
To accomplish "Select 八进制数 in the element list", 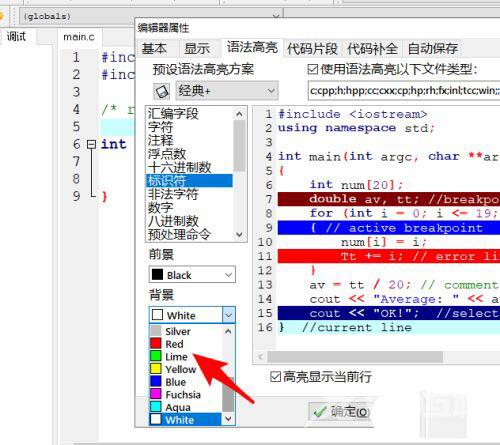I will click(189, 221).
